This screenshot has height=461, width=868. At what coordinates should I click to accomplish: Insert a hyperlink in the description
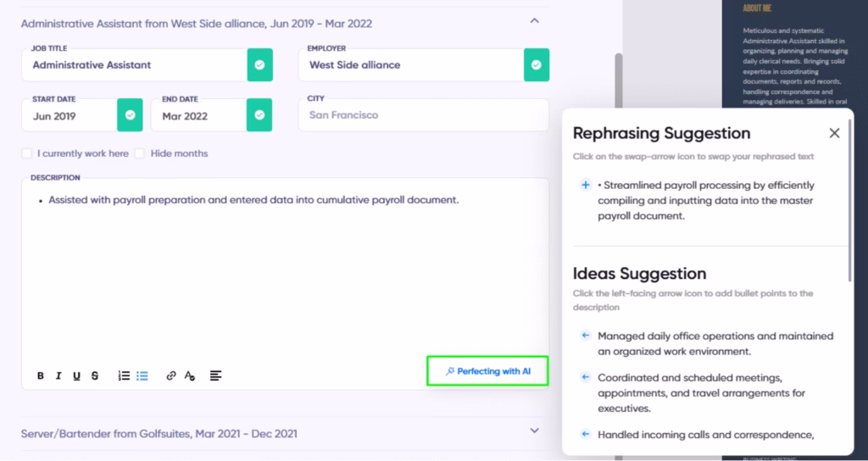[171, 375]
